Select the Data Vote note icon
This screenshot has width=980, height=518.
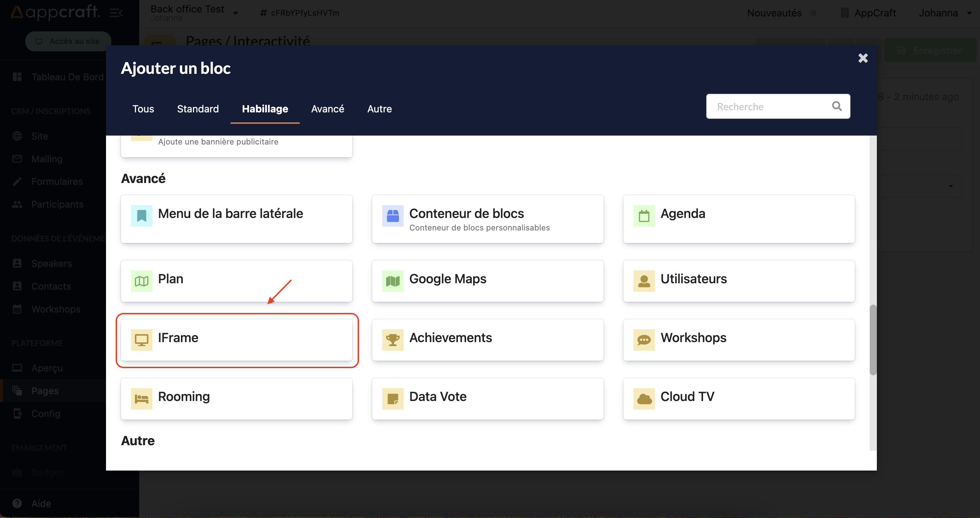(x=392, y=398)
